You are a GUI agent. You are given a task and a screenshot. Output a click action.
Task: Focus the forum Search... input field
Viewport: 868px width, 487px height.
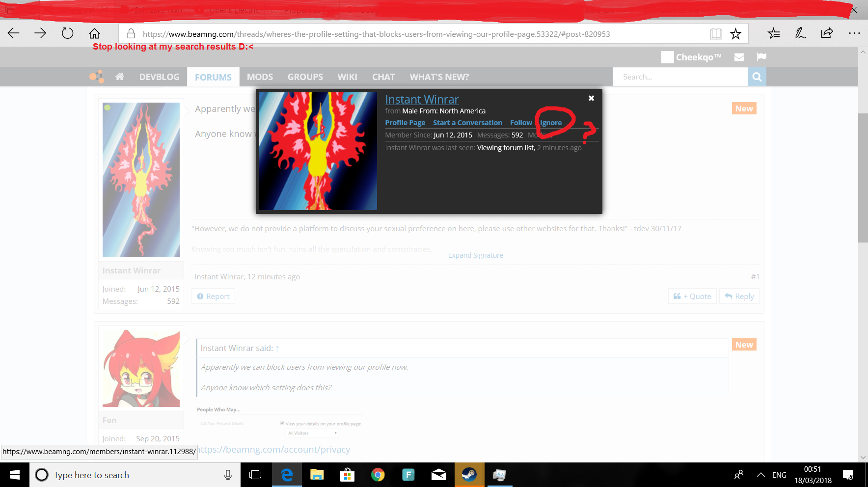pos(680,77)
